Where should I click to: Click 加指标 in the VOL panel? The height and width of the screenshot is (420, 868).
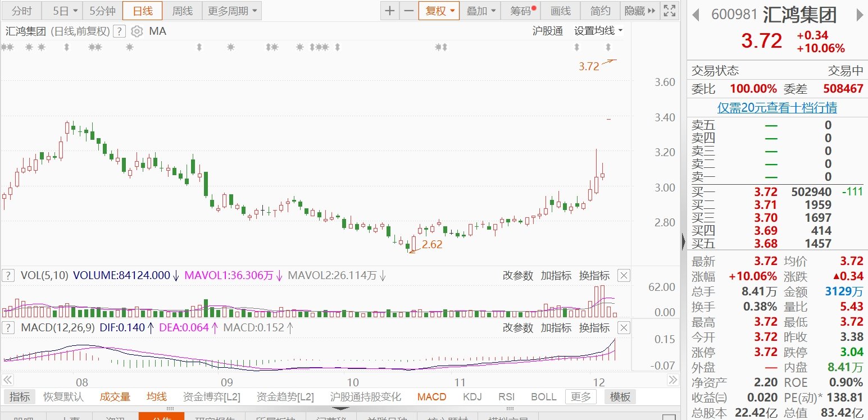point(556,276)
